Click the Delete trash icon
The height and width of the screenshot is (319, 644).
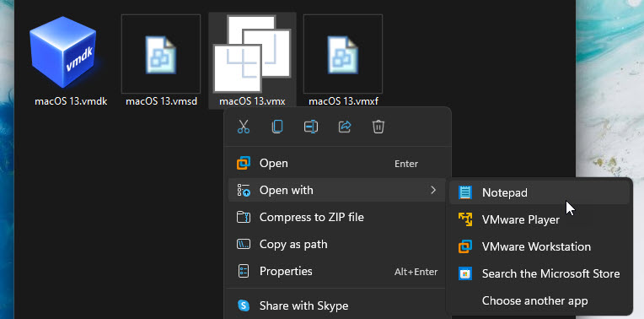[378, 127]
